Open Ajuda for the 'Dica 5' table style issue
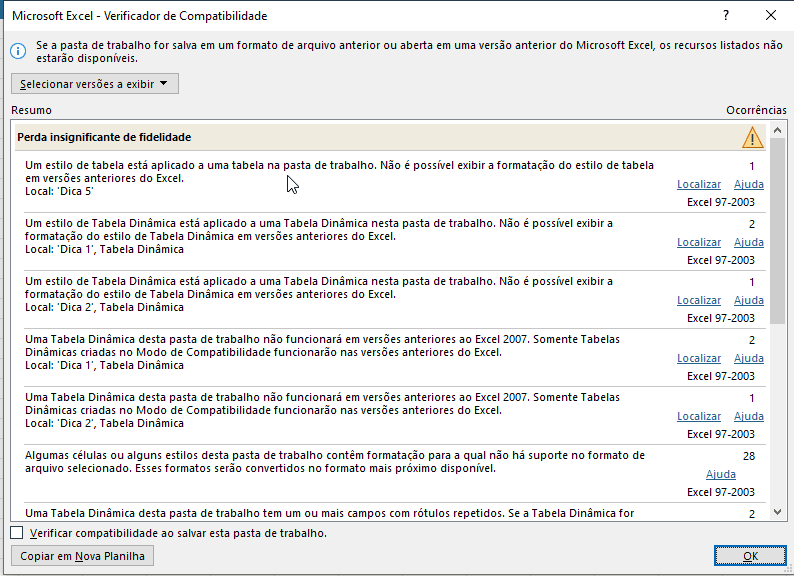Viewport: 794px width, 576px height. 748,184
